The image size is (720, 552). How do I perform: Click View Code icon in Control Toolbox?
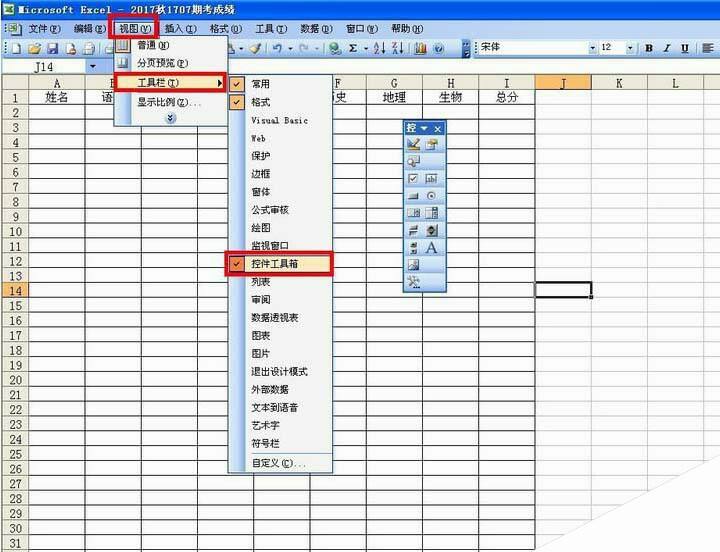(x=413, y=161)
